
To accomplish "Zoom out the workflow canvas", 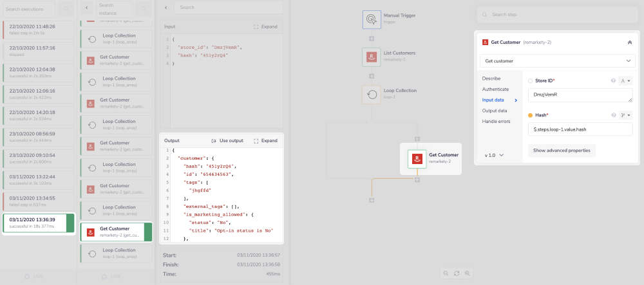I will tap(446, 273).
